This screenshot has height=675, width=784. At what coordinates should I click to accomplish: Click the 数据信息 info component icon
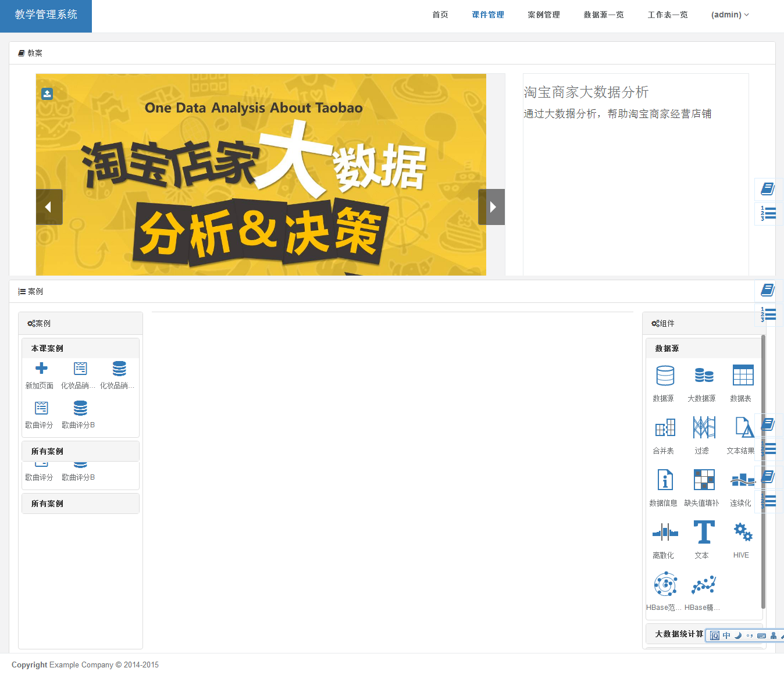tap(665, 480)
